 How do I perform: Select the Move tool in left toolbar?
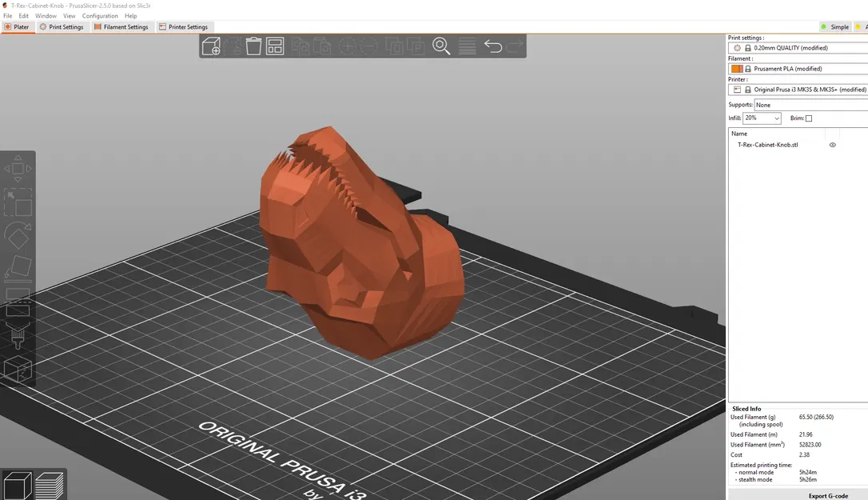coord(18,167)
